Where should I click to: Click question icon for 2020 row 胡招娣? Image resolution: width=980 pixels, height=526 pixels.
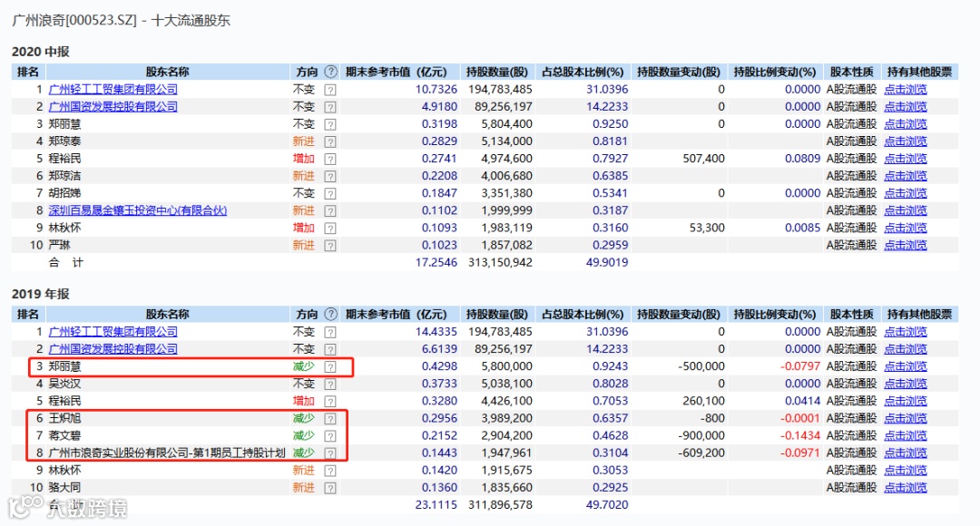point(330,194)
